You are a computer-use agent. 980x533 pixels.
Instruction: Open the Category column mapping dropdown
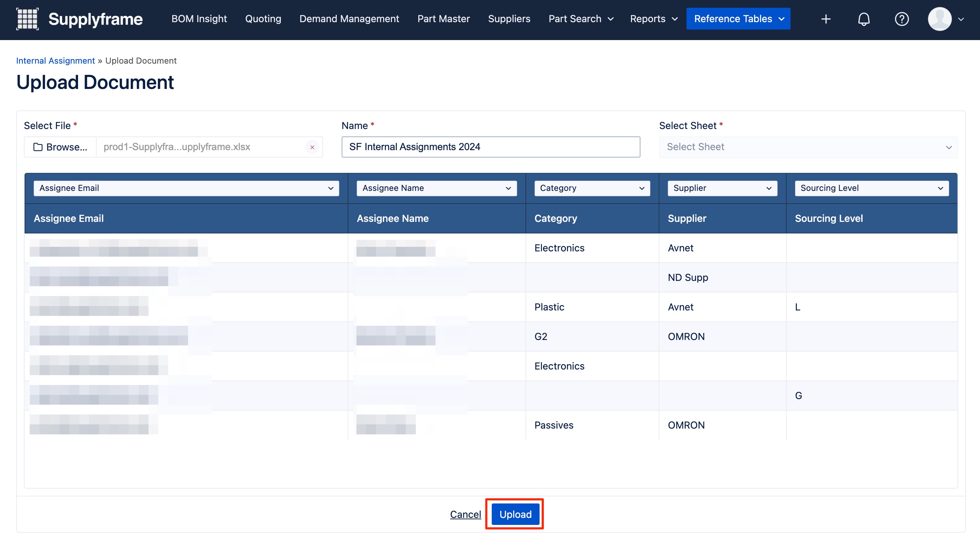point(592,188)
